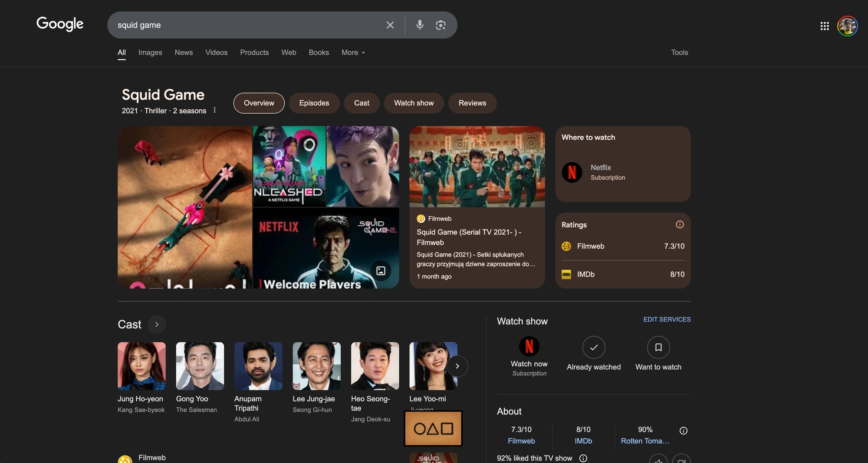This screenshot has height=463, width=868.
Task: Open the info icon beside Rotten Tomatoes score
Action: 684,430
